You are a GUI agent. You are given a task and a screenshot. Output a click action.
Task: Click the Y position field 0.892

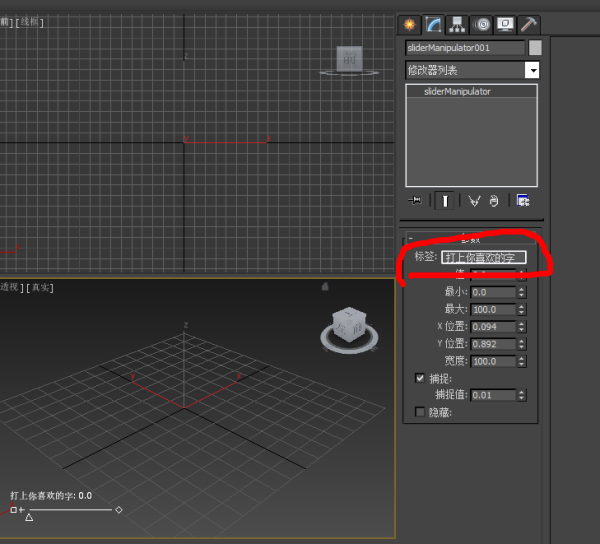[493, 344]
